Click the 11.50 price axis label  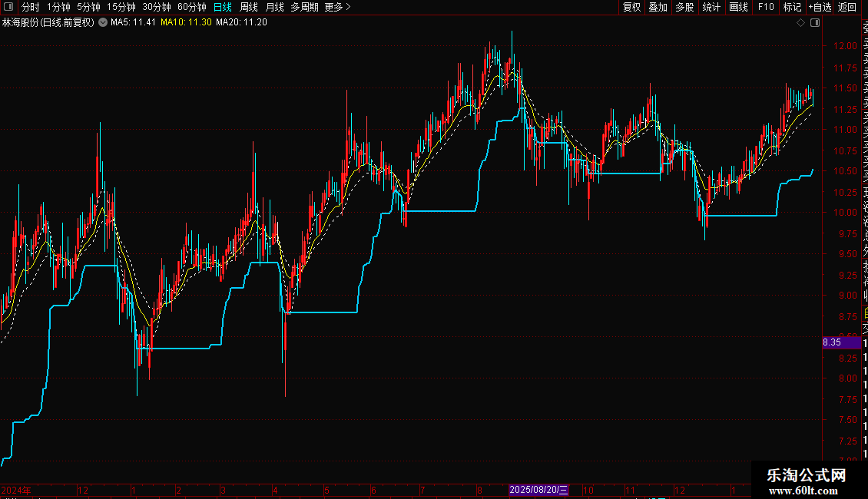845,88
